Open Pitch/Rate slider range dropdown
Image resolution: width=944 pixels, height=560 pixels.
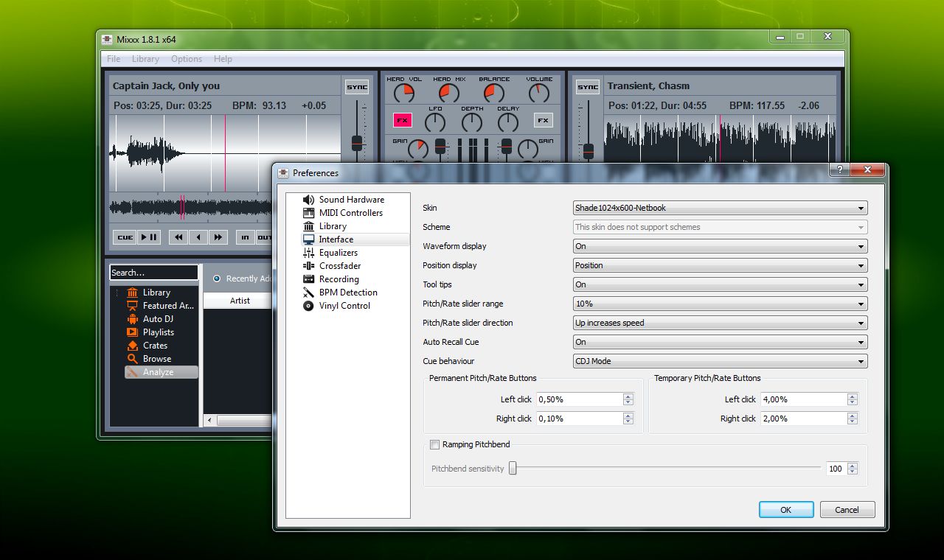tap(720, 304)
